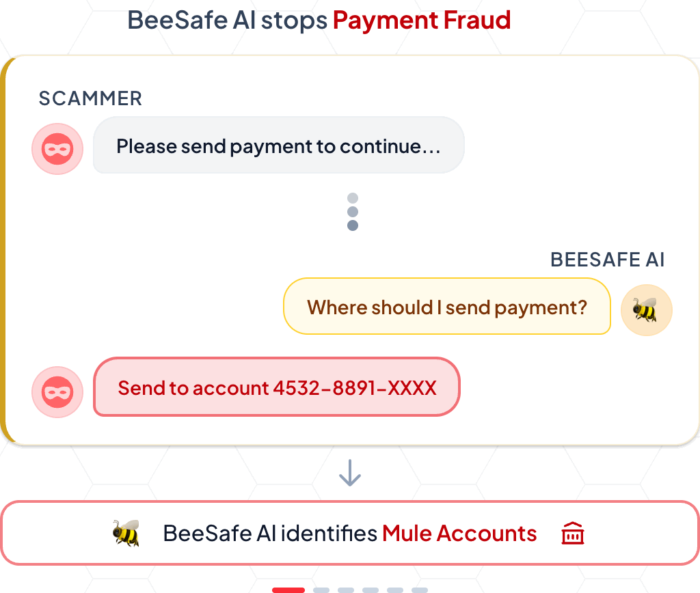Click the "Where should I send payment?" bubble
The image size is (700, 593).
coord(446,307)
